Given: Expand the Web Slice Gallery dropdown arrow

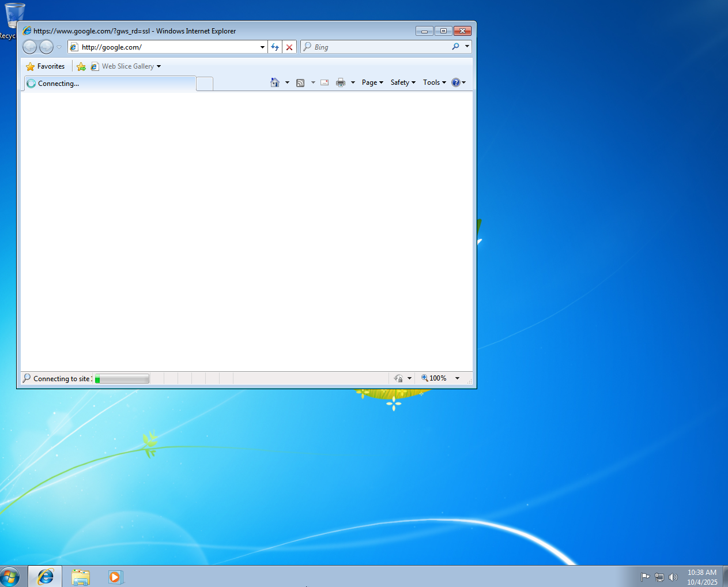Looking at the screenshot, I should coord(159,66).
